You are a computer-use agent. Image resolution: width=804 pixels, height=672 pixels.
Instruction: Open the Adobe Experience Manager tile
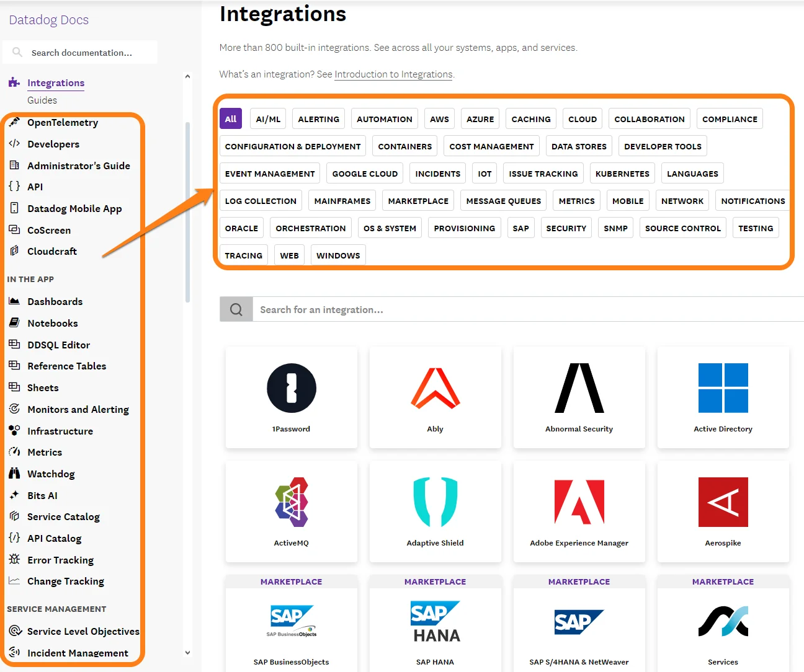pyautogui.click(x=579, y=511)
